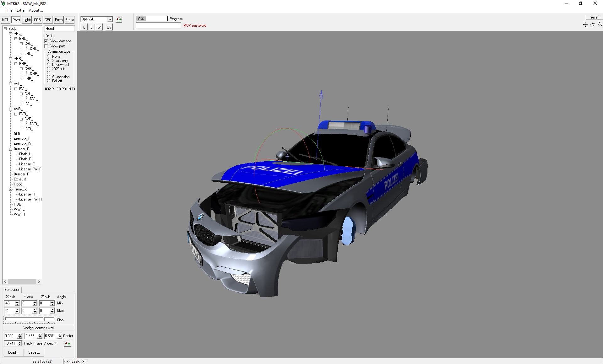Collapse the TrunkLid tree node
Image resolution: width=603 pixels, height=364 pixels.
tap(10, 189)
